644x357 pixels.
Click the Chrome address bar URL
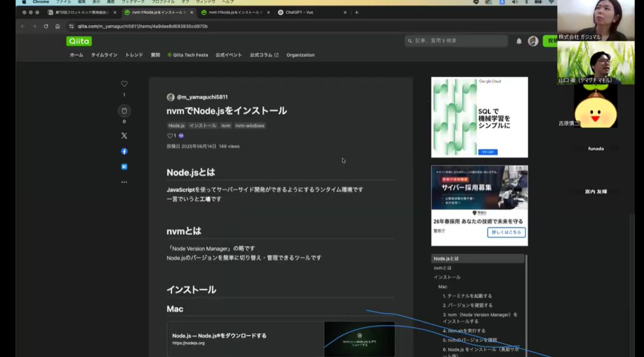pyautogui.click(x=143, y=26)
